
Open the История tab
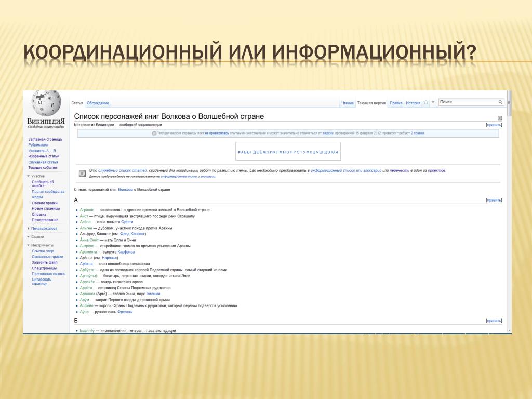point(413,103)
